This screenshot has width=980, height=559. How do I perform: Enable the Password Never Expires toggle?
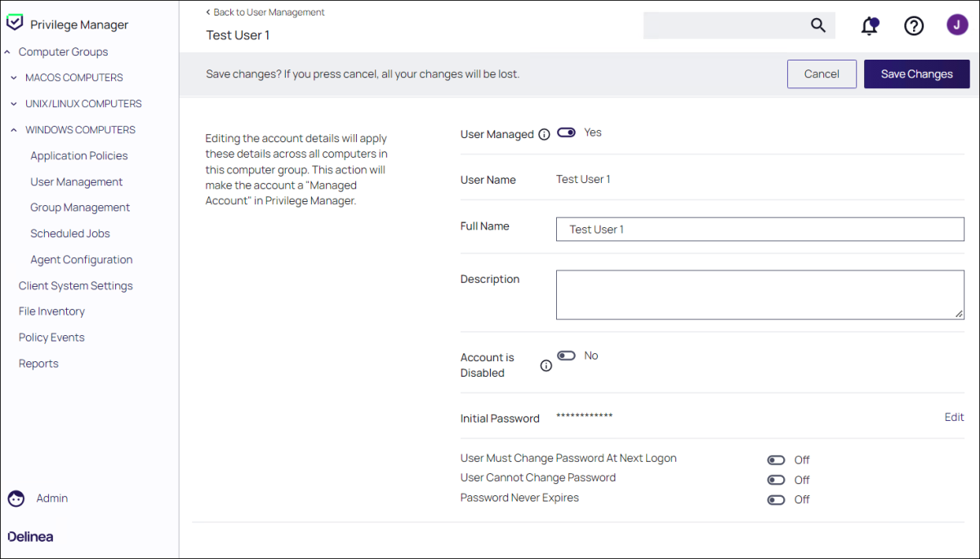tap(776, 499)
